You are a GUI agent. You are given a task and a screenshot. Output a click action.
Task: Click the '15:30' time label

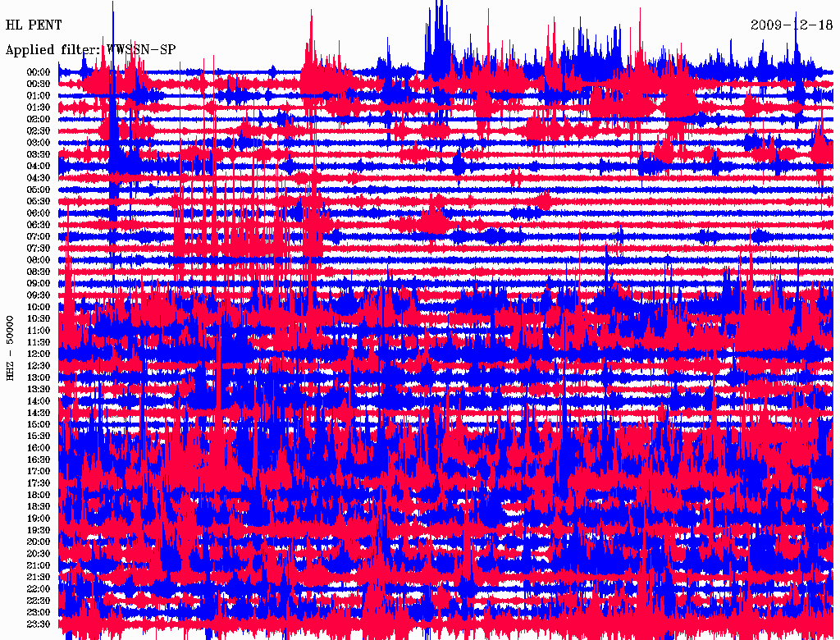pos(39,437)
